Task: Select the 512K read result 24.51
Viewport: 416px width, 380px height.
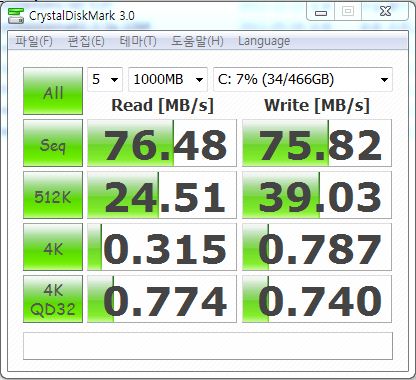Action: tap(162, 195)
